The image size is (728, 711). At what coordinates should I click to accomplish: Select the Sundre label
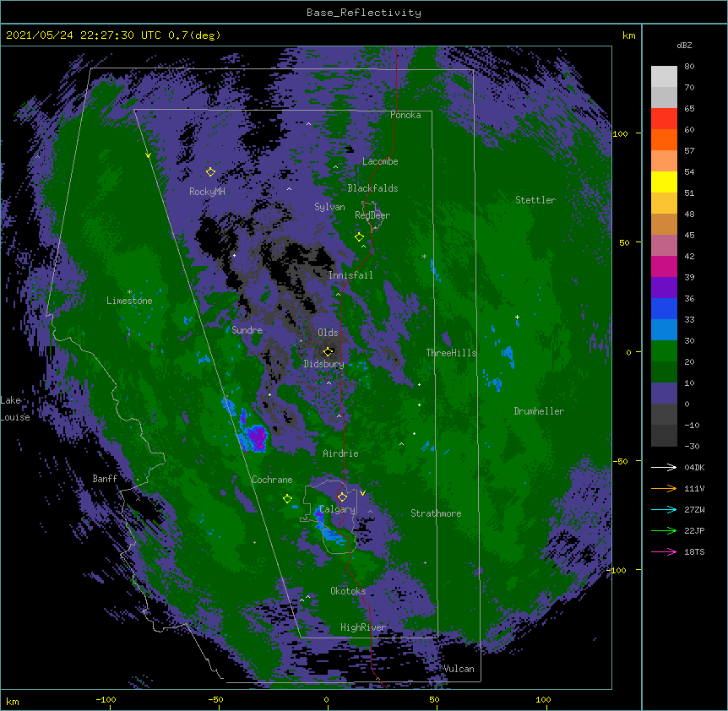point(247,330)
